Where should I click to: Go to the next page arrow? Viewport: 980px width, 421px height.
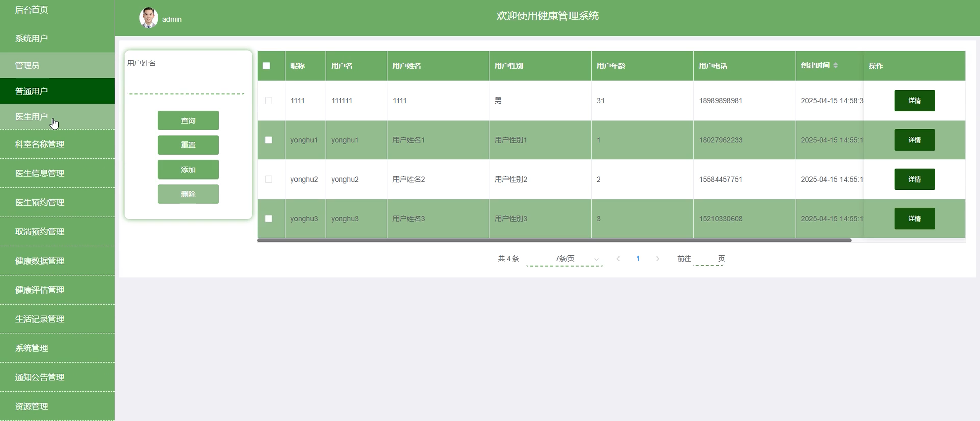657,259
